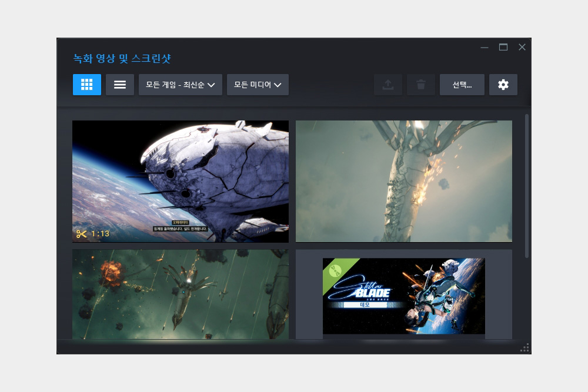
Task: Open the 모든 게임 - 최신순 dropdown
Action: click(181, 85)
